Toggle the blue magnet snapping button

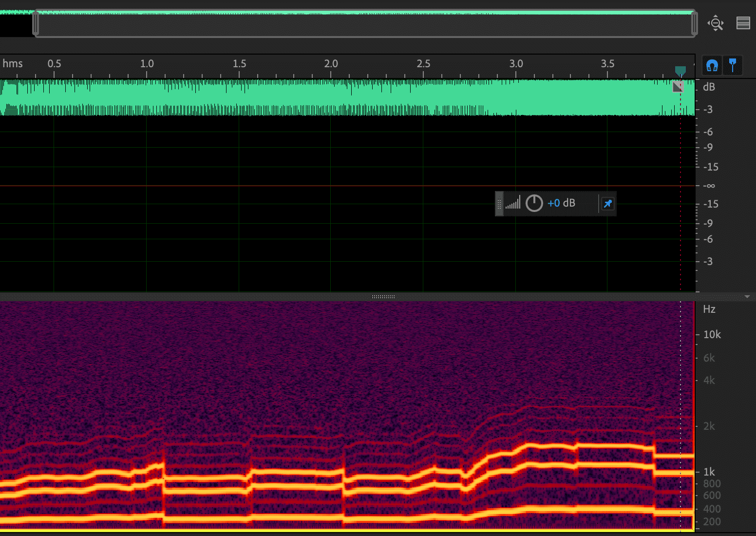pos(712,65)
